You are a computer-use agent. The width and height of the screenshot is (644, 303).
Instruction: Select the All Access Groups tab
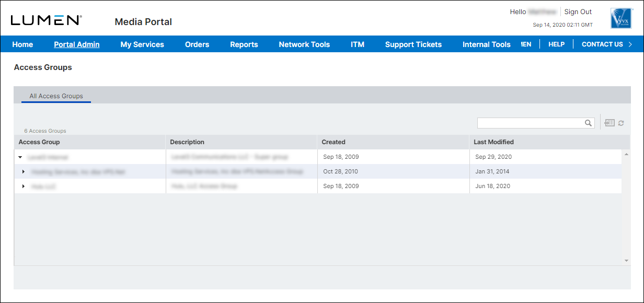click(x=56, y=96)
